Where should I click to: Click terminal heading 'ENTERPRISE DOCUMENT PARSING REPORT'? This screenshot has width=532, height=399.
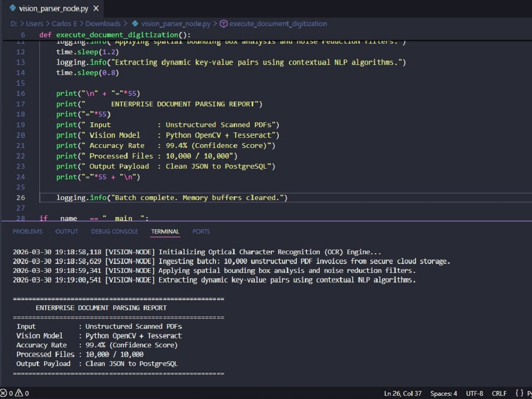(101, 308)
